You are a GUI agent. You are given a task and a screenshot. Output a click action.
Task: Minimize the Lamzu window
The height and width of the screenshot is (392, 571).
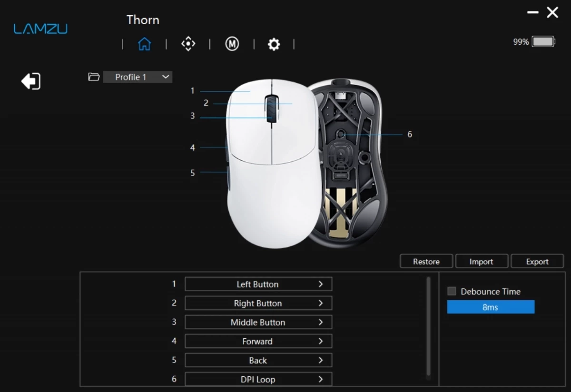point(532,12)
